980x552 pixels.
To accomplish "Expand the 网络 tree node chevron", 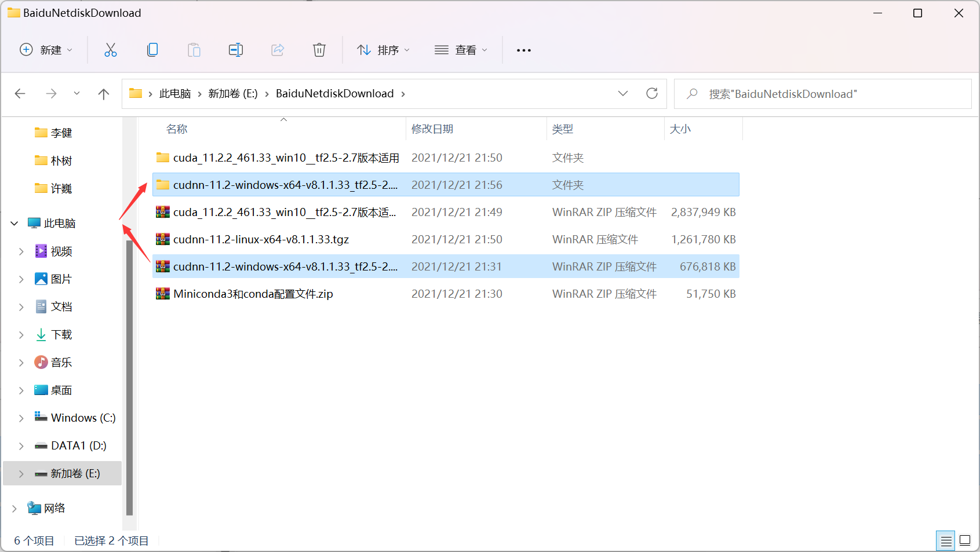I will click(x=14, y=508).
